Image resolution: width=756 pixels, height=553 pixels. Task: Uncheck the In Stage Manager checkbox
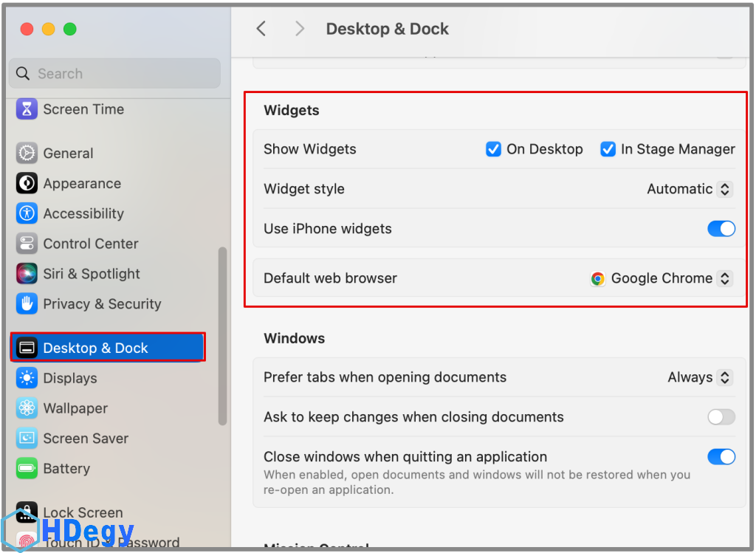pos(608,149)
